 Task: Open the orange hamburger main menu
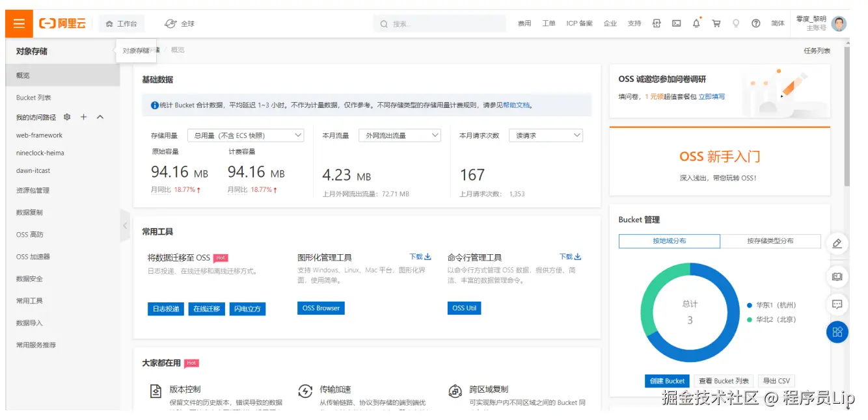pos(19,23)
